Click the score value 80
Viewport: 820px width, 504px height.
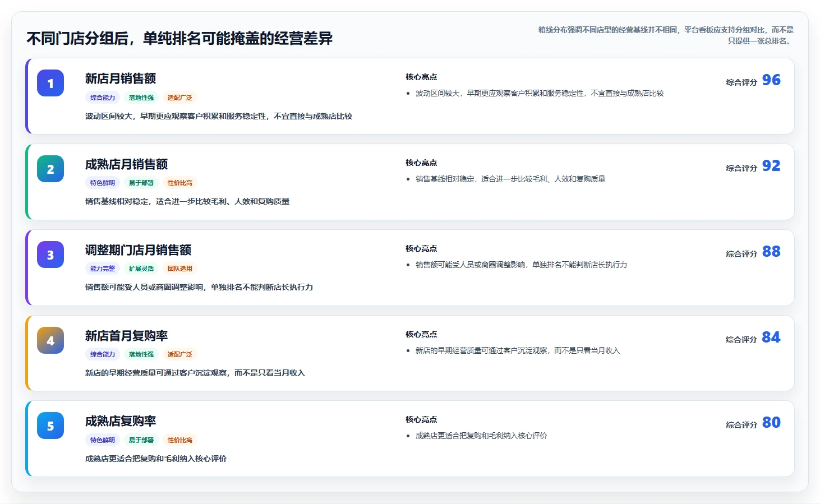coord(771,423)
